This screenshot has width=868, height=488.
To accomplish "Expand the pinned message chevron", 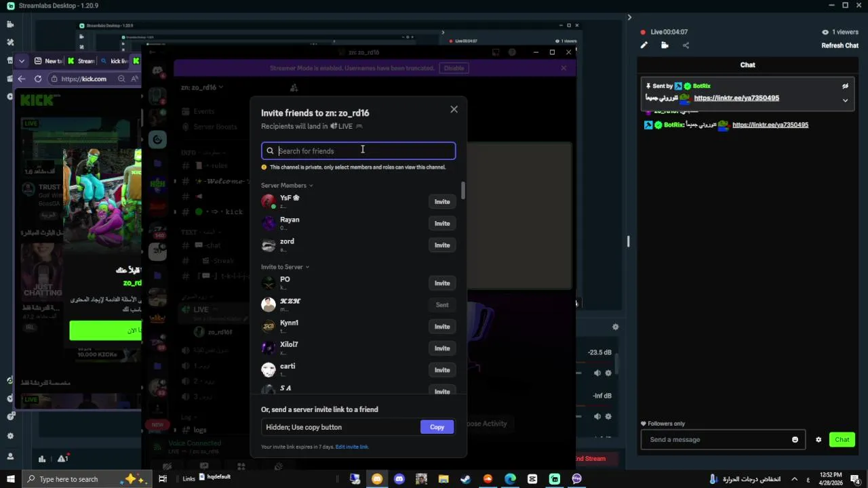I will point(845,100).
